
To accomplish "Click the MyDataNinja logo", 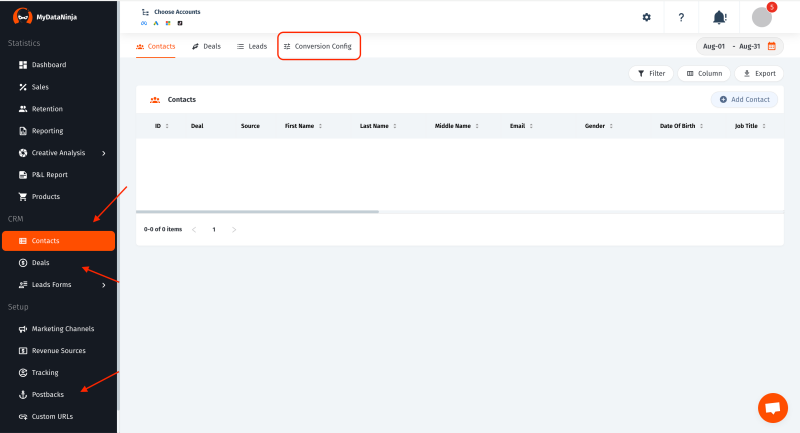I will click(x=44, y=17).
